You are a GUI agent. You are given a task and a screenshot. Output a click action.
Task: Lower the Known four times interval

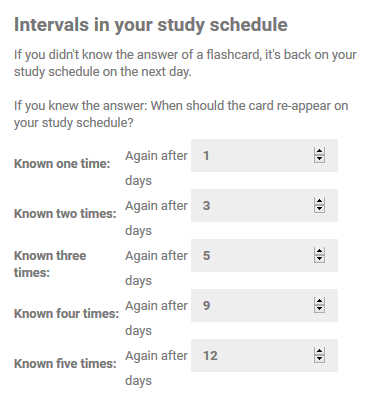click(319, 309)
